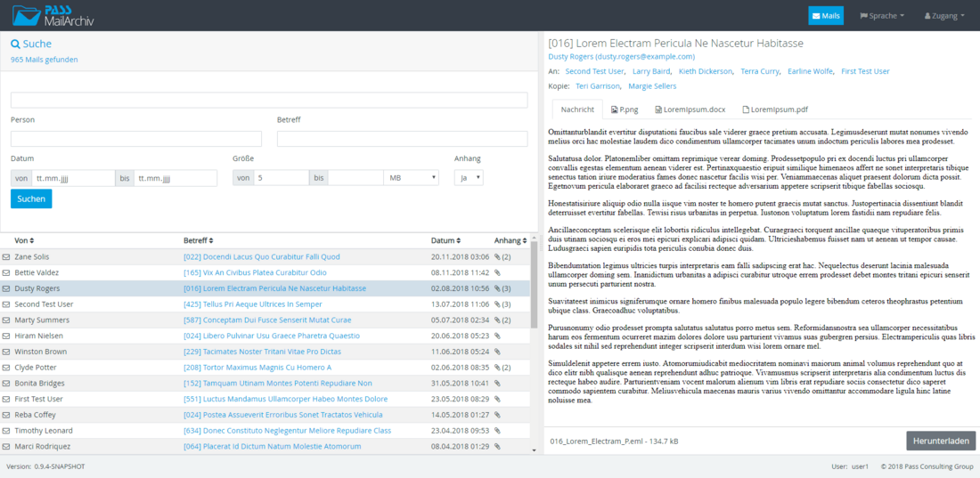980x478 pixels.
Task: Click the paperclip icon in Bettie Valdez row
Action: [498, 273]
